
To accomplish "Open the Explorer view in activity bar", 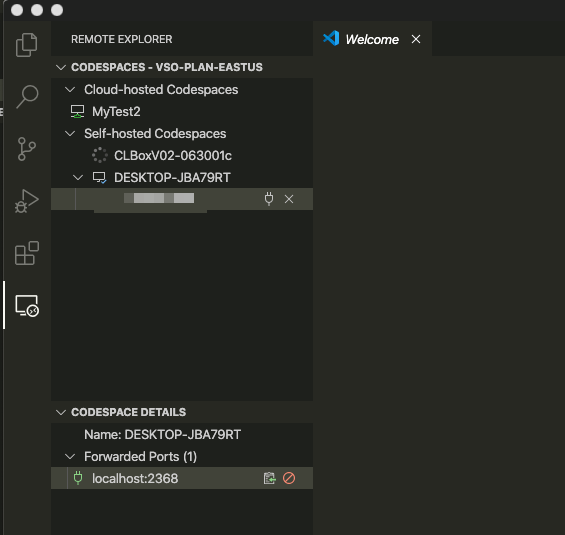I will click(x=27, y=45).
